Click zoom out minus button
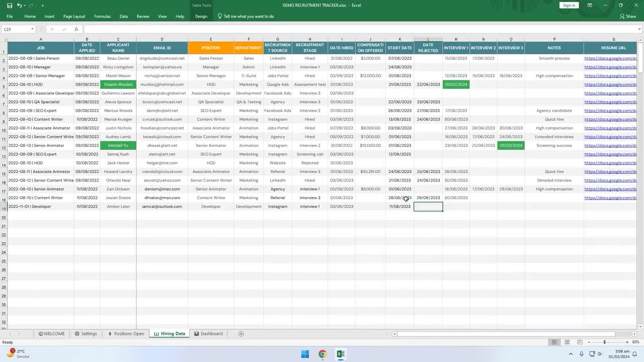 pyautogui.click(x=589, y=342)
